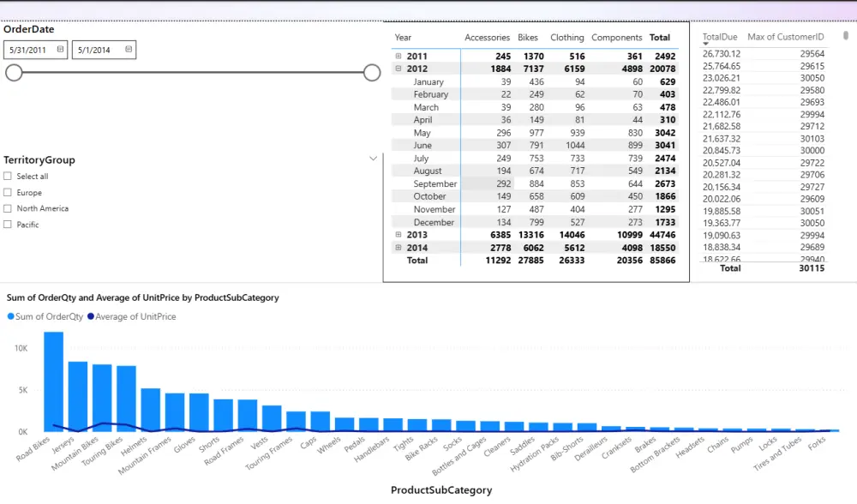The image size is (857, 504).
Task: Select the Road Bikes bar
Action: tap(53, 381)
